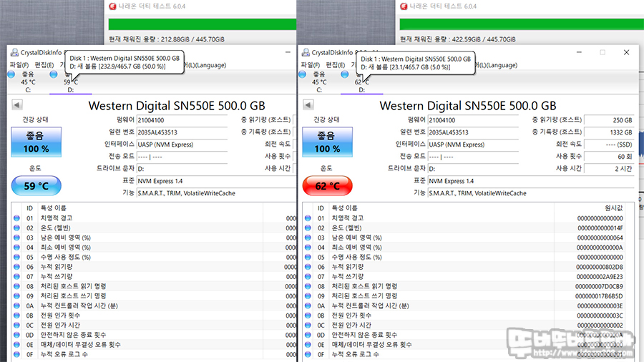
Task: Select attribute 02 온도 (켈빈) in left window
Action: [154, 228]
